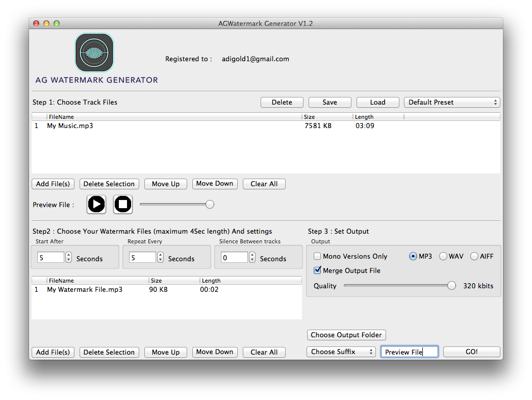Click the Preview File suffix text field
This screenshot has height=400, width=532.
pyautogui.click(x=409, y=352)
